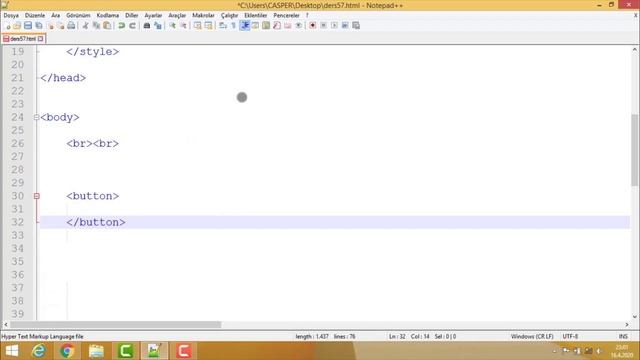Start macro recording with red dot
Screen dimensions: 640x360
[313, 26]
